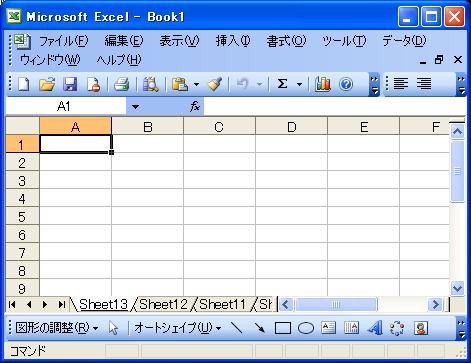This screenshot has width=471, height=363.
Task: Open the 挿入(I) menu
Action: (x=233, y=41)
